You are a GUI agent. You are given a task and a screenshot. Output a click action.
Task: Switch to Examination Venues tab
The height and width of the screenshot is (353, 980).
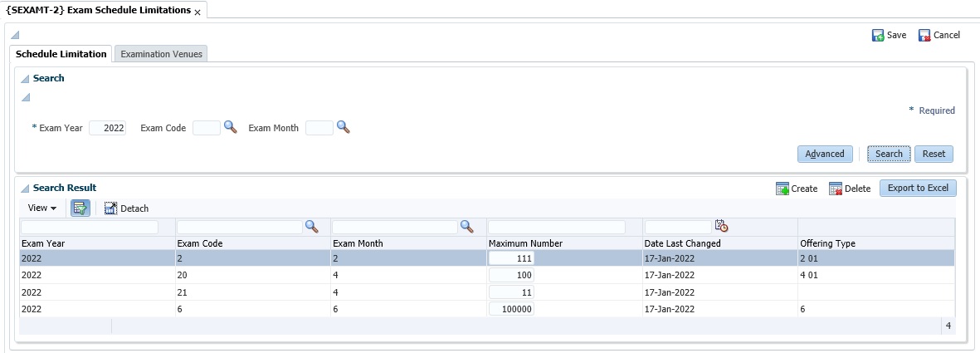click(x=161, y=54)
